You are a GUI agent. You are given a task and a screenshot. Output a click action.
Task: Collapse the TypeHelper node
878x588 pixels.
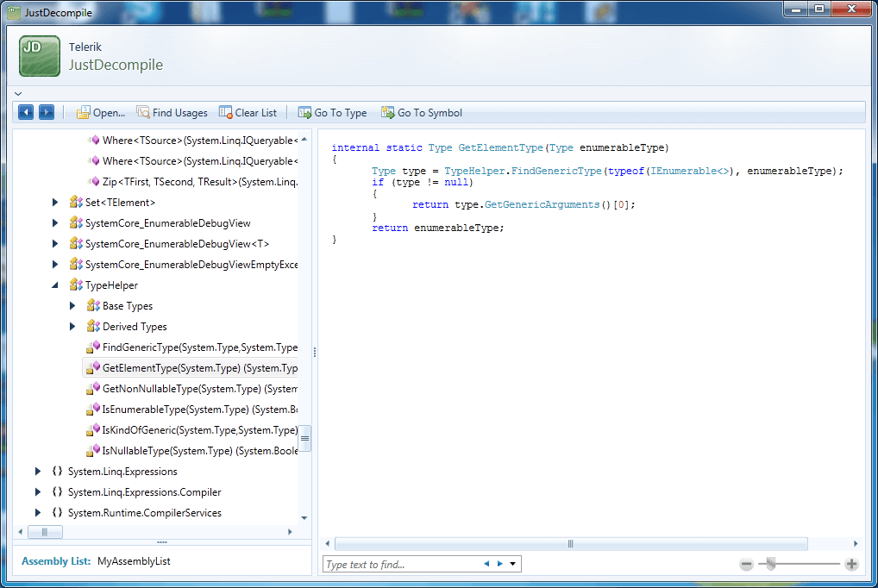[55, 285]
